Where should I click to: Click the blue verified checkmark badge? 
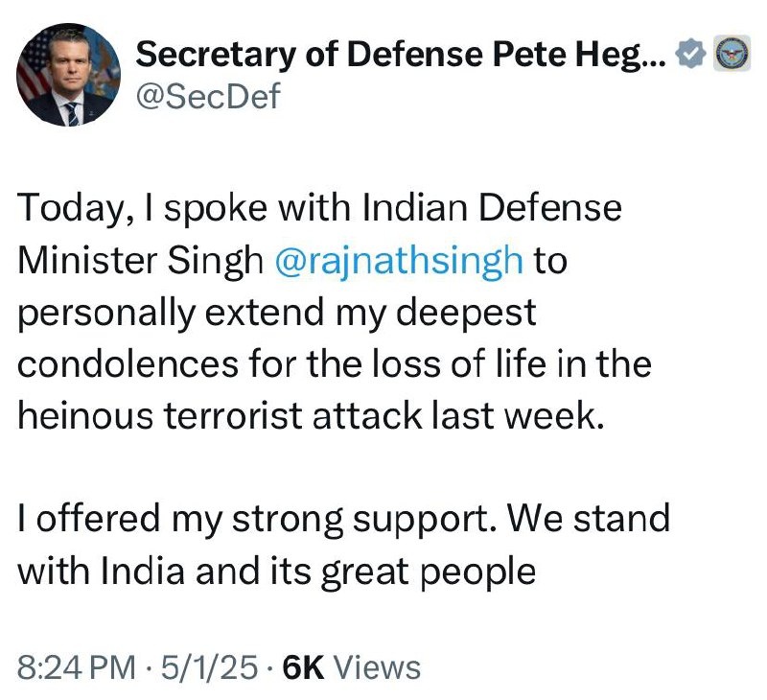[690, 56]
